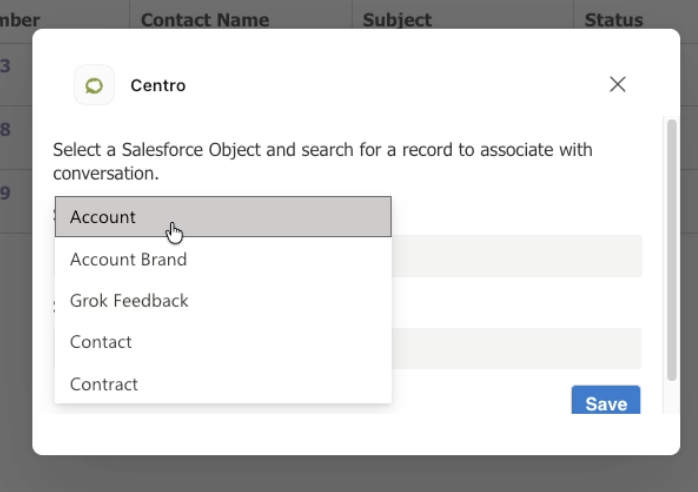Viewport: 698px width, 492px height.
Task: Open the case number ending in 9
Action: (x=5, y=193)
